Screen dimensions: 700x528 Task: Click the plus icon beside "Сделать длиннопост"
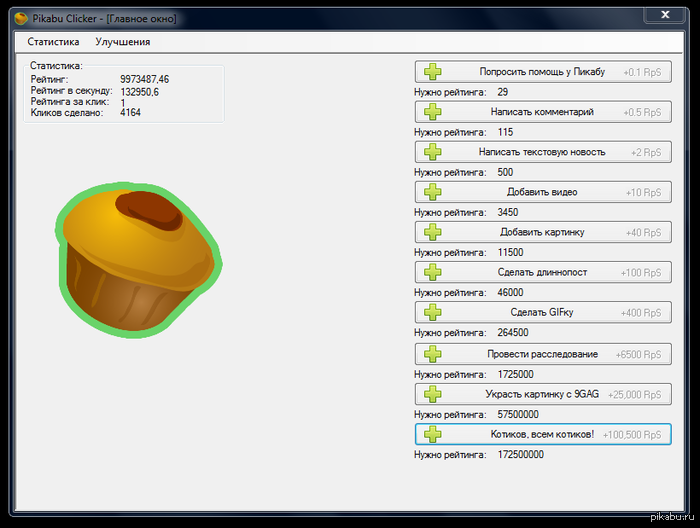tap(432, 272)
